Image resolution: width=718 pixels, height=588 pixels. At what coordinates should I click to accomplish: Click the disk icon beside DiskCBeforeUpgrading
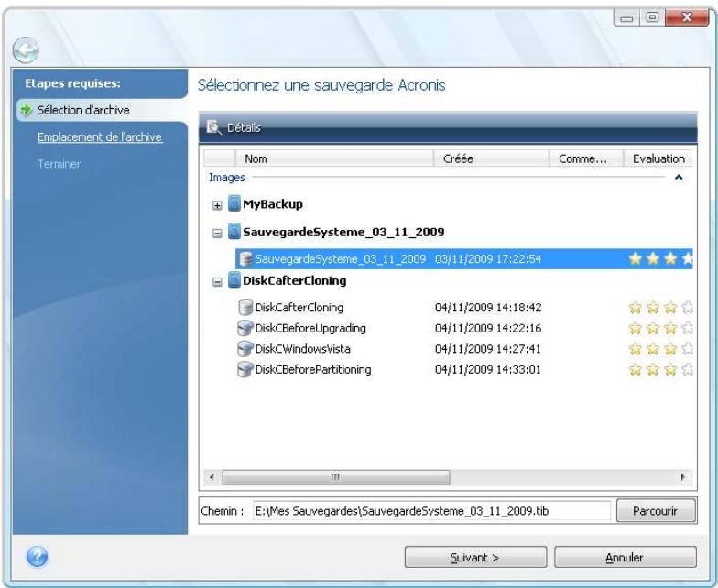coord(245,328)
